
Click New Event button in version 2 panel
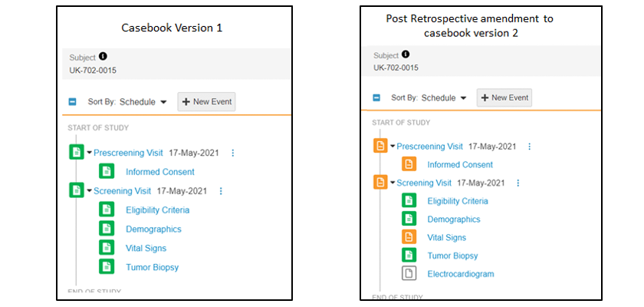tap(504, 97)
